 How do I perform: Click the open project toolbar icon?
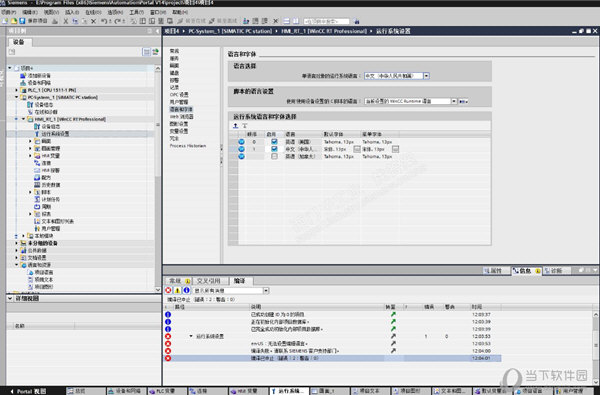click(x=13, y=21)
